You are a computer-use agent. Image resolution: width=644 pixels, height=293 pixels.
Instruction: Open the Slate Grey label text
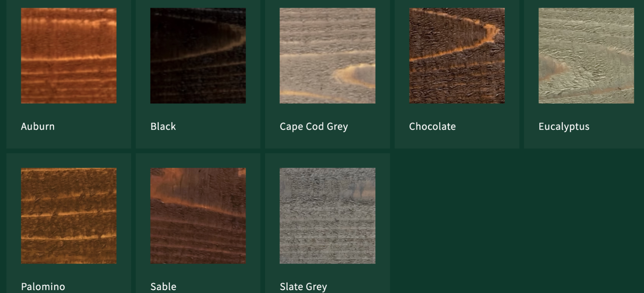pyautogui.click(x=303, y=287)
